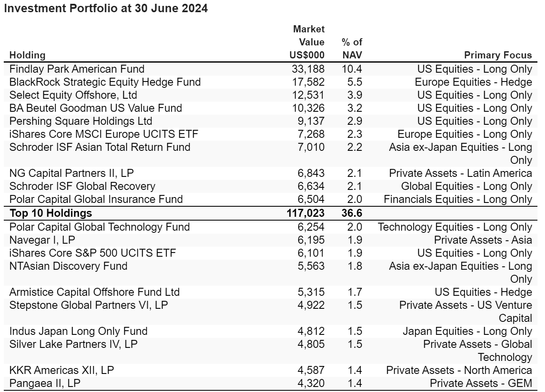The image size is (545, 392).
Task: Click the Pershing Square Holdings Ltd entry
Action: click(x=81, y=121)
